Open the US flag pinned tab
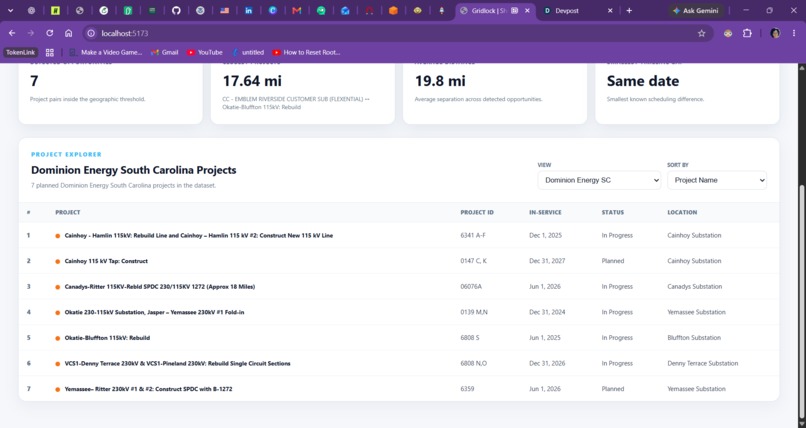 click(x=225, y=10)
